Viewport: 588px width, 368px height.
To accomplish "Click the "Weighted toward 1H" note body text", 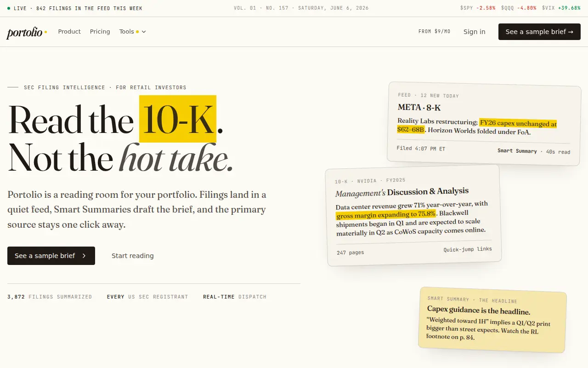I will click(x=488, y=329).
